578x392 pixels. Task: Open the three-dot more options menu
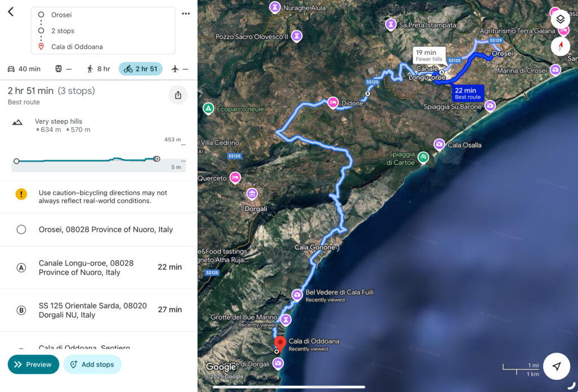(x=186, y=14)
